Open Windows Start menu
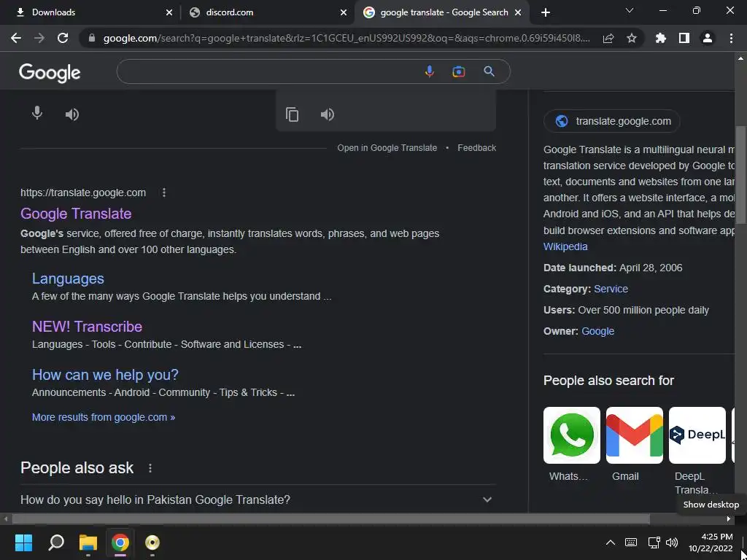Image resolution: width=747 pixels, height=560 pixels. [x=23, y=542]
